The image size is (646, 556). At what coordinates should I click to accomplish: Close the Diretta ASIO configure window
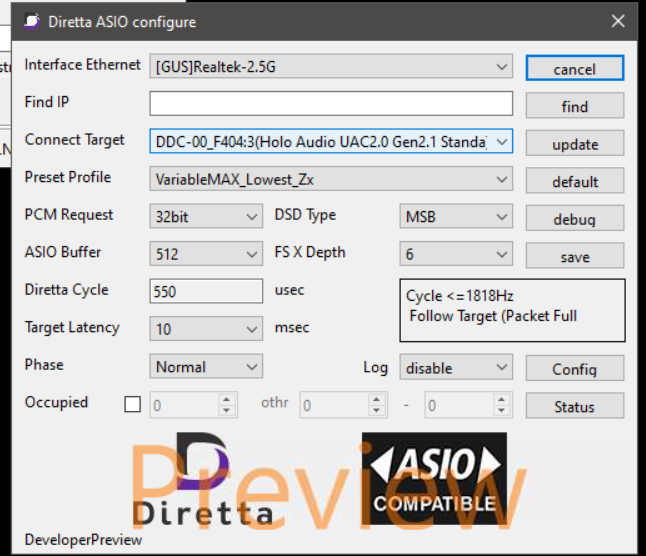(618, 21)
